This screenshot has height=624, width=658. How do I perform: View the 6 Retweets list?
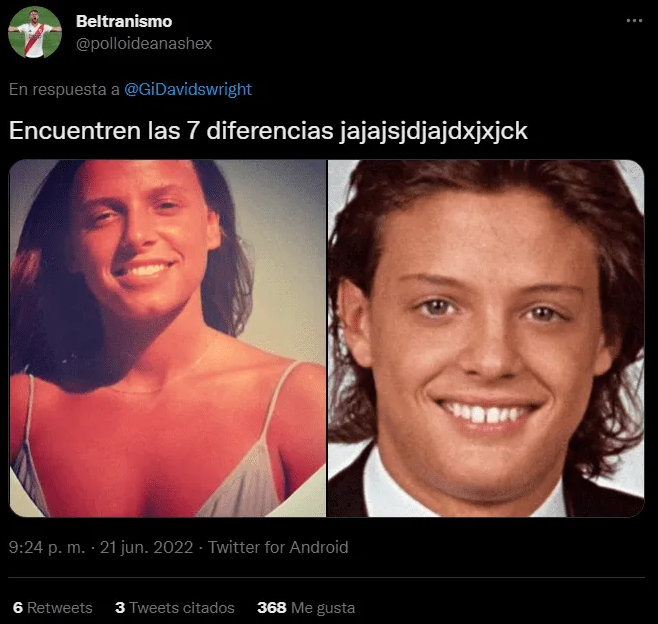pyautogui.click(x=52, y=608)
